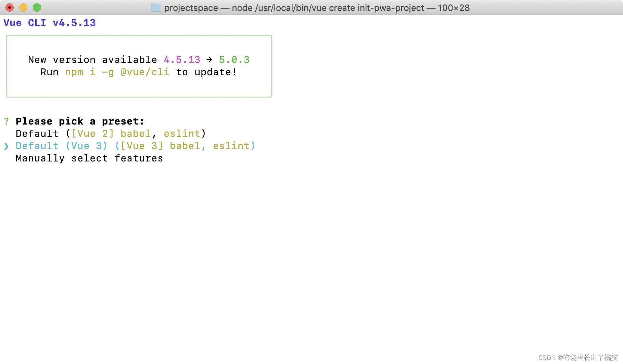The image size is (623, 364).
Task: Choose the Default (Vue 3) preset line
Action: (x=136, y=146)
